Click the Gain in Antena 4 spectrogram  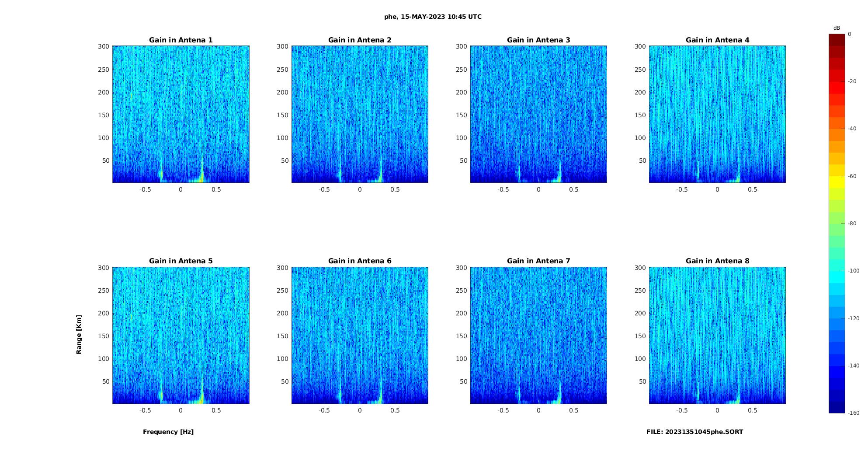coord(717,114)
